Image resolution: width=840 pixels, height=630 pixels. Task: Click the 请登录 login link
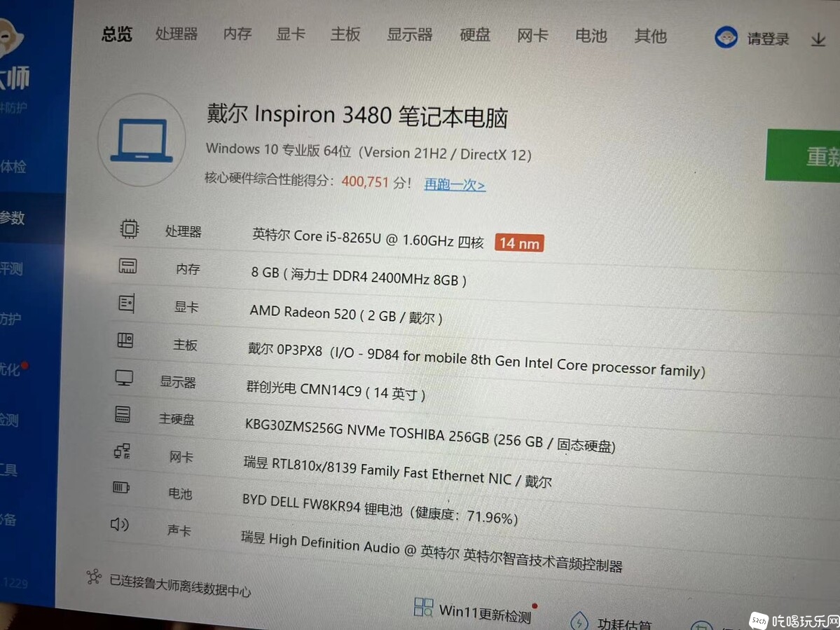(x=769, y=39)
